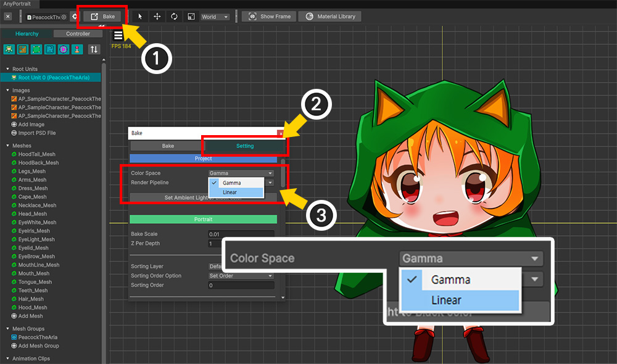The image size is (617, 364).
Task: Click the EyeBrow_Mesh icon
Action: (14, 257)
